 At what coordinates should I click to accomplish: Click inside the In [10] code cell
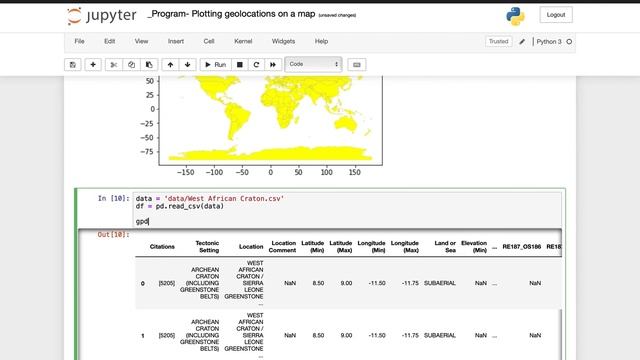(x=347, y=210)
